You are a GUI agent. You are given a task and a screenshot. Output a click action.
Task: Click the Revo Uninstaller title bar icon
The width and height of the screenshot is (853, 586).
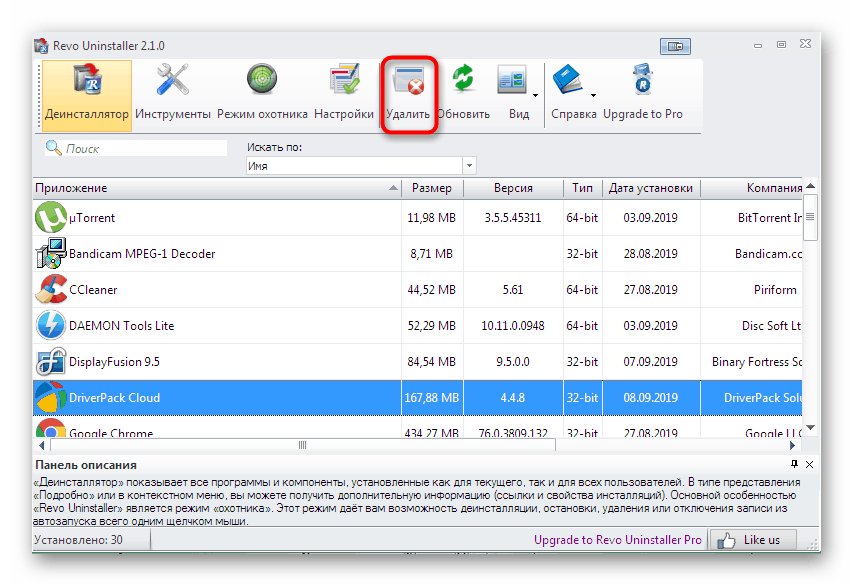(41, 46)
